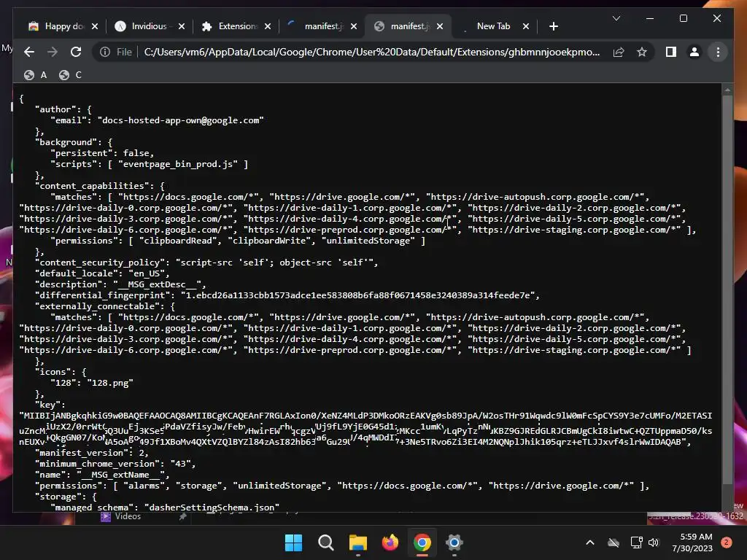The height and width of the screenshot is (560, 747).
Task: Switch to the Happy do tab
Action: [x=57, y=26]
